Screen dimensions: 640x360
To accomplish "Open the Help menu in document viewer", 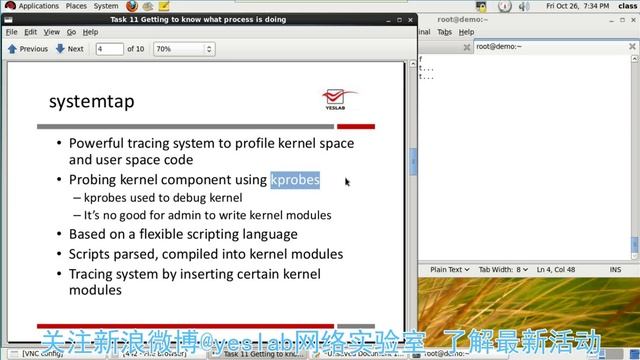I will click(90, 32).
